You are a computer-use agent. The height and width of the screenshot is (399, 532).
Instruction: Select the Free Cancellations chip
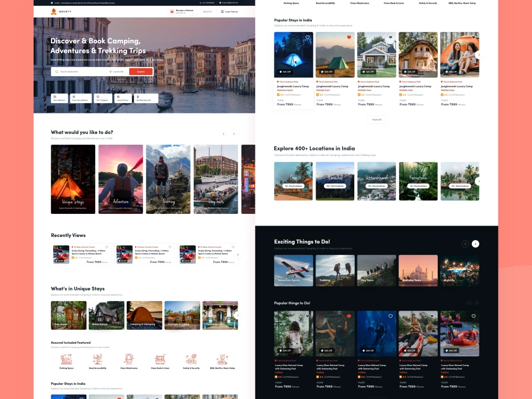[x=81, y=98]
